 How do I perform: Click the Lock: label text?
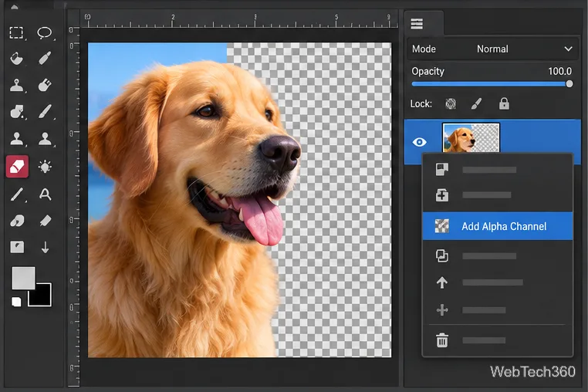pyautogui.click(x=421, y=104)
